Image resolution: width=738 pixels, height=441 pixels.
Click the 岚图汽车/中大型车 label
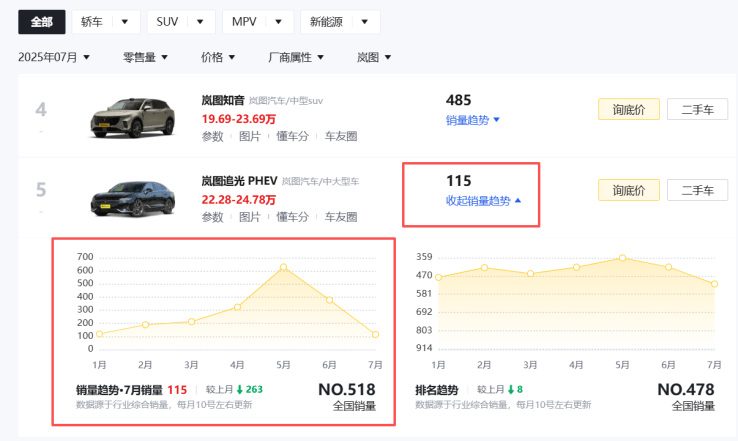[321, 181]
